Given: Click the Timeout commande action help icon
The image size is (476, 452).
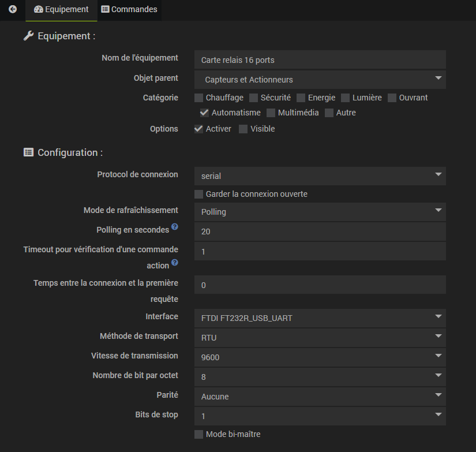Looking at the screenshot, I should click(175, 263).
